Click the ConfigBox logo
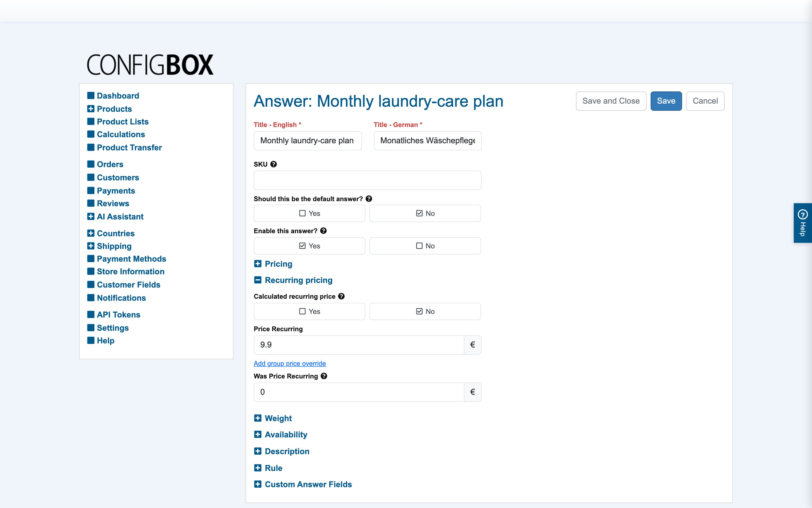This screenshot has height=508, width=812. (150, 65)
